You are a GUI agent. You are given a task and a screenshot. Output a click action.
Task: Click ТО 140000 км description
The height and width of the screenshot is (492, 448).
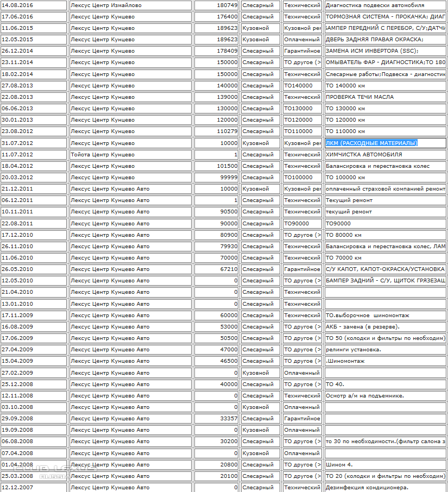coord(385,85)
